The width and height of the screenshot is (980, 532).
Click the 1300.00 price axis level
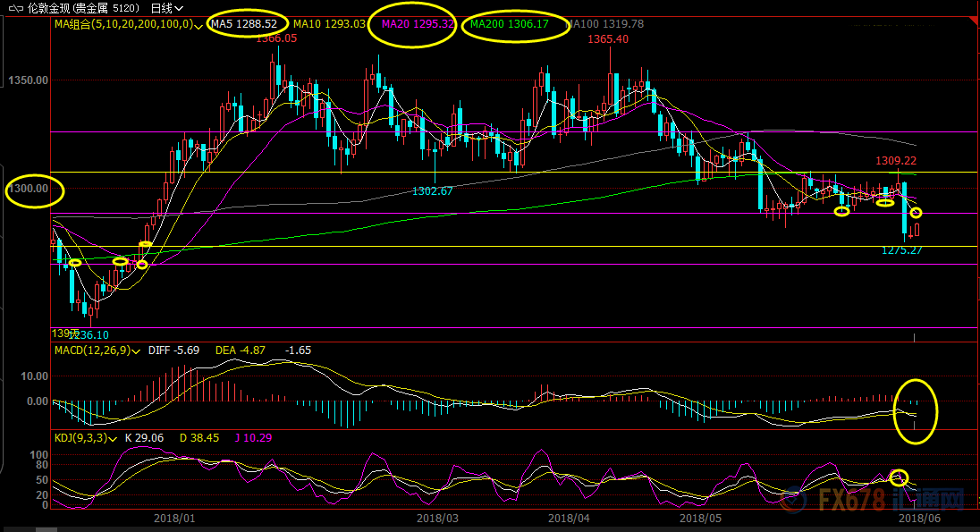(30, 190)
